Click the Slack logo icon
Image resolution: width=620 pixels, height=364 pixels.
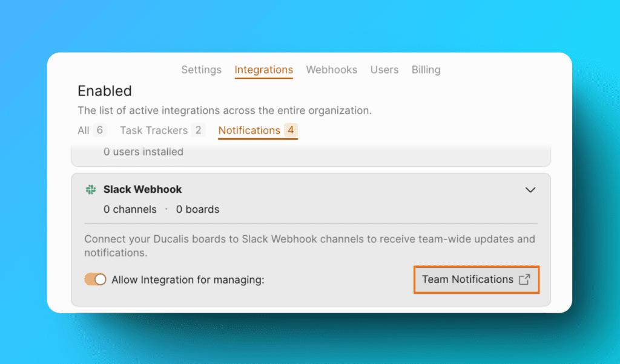(x=91, y=190)
